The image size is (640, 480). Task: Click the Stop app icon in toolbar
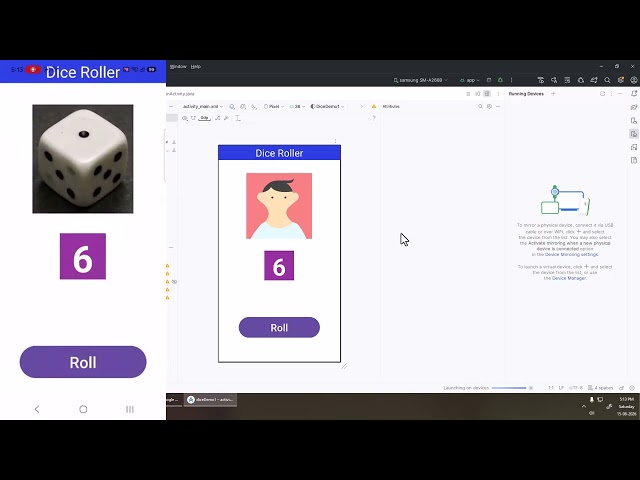click(x=489, y=80)
